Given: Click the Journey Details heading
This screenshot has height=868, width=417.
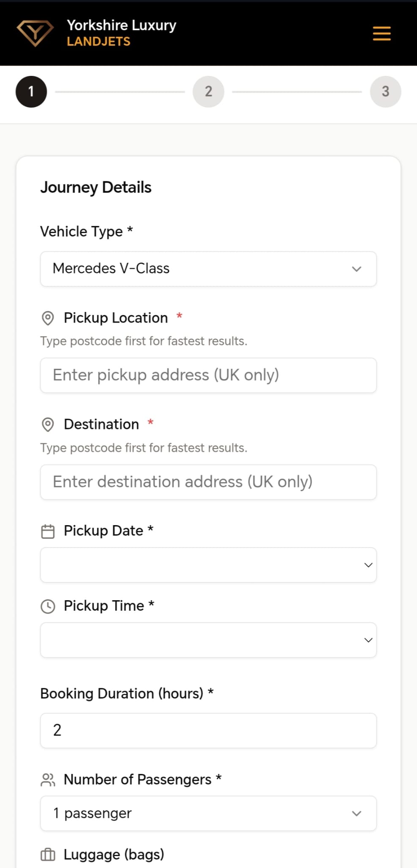Looking at the screenshot, I should pyautogui.click(x=96, y=187).
